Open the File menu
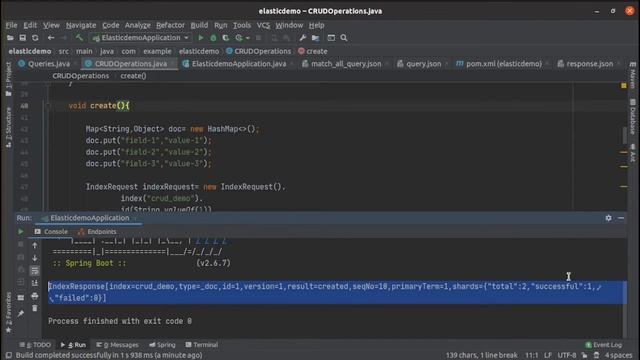This screenshot has height=360, width=640. (x=11, y=25)
